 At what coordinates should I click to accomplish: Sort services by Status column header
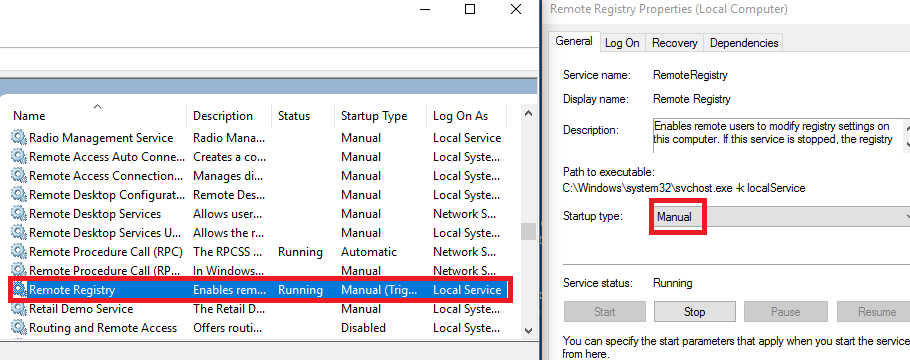coord(303,116)
